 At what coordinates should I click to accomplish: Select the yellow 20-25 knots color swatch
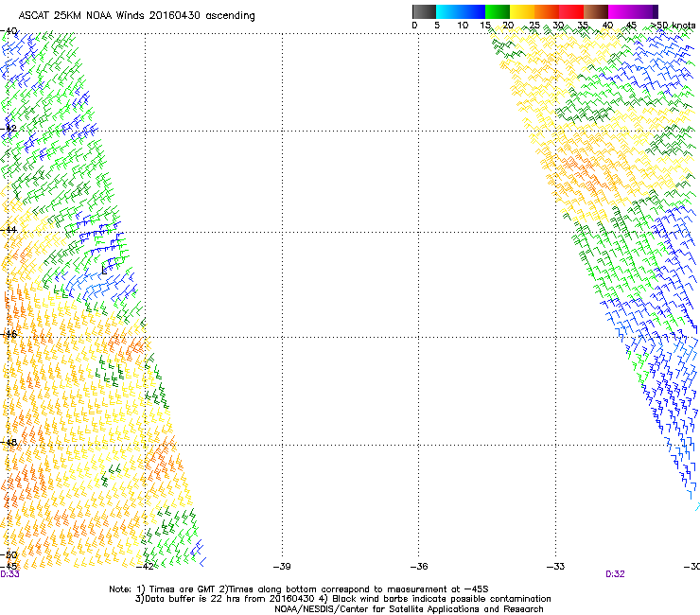click(522, 11)
